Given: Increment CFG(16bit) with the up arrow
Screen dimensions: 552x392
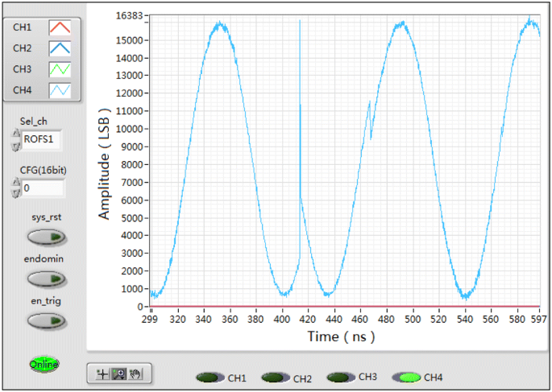Looking at the screenshot, I should point(16,183).
